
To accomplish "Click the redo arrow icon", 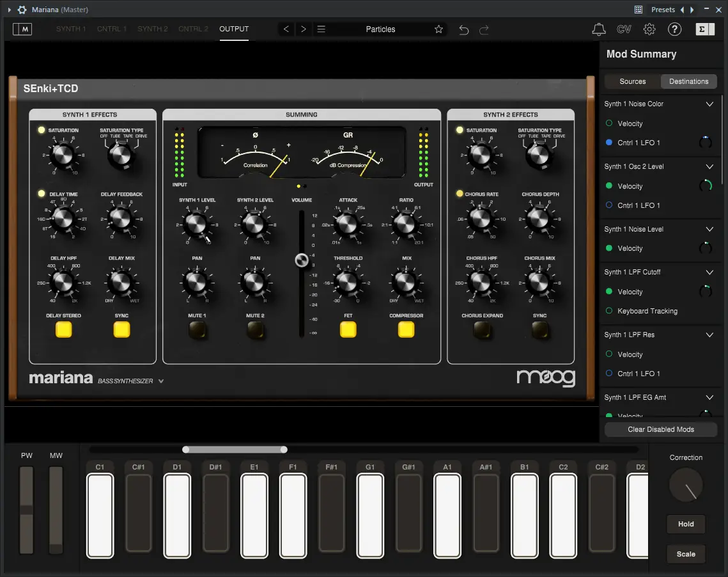I will [x=484, y=29].
